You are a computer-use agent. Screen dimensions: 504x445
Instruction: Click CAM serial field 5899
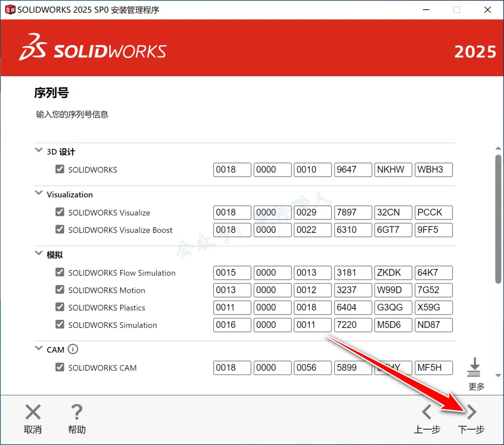coord(353,367)
